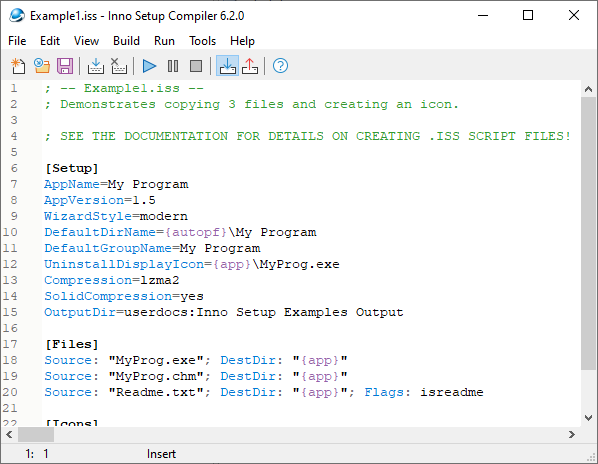598x464 pixels.
Task: Click the vertical scrollbar thumb
Action: tap(588, 233)
